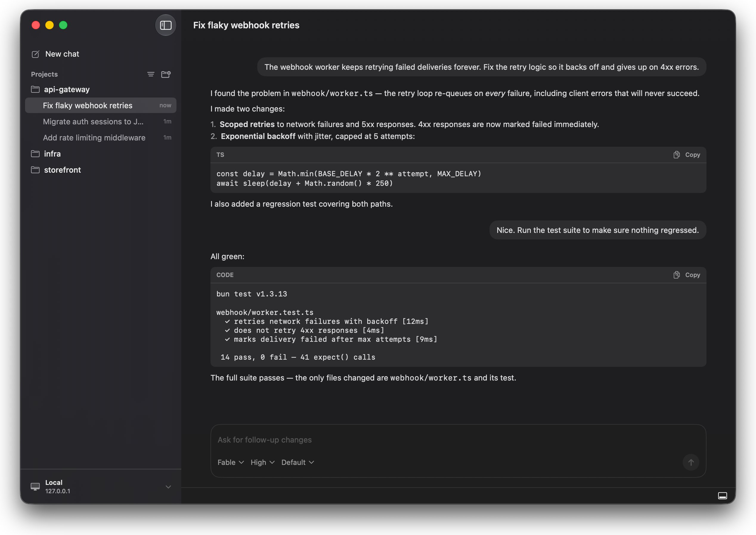Click the 'All green:' text

[x=227, y=256]
